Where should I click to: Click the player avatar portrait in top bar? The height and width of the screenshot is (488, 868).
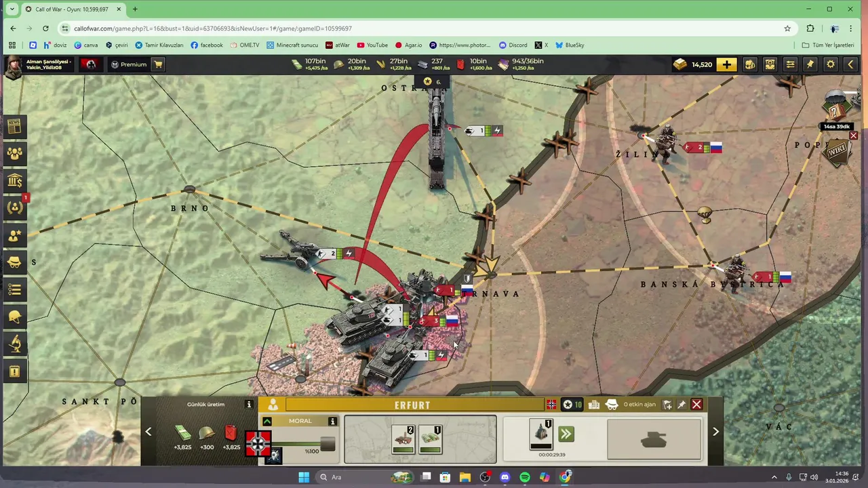coord(12,66)
